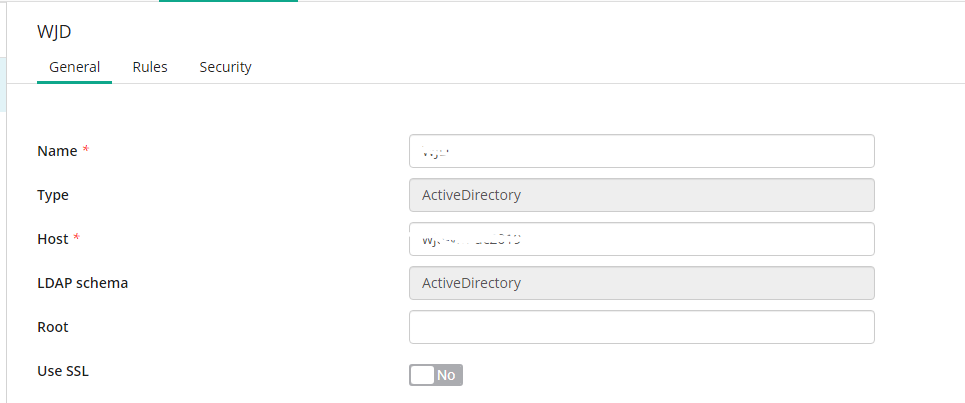Click the disabled Type ActiveDirectory field
Image resolution: width=965 pixels, height=403 pixels.
(641, 195)
